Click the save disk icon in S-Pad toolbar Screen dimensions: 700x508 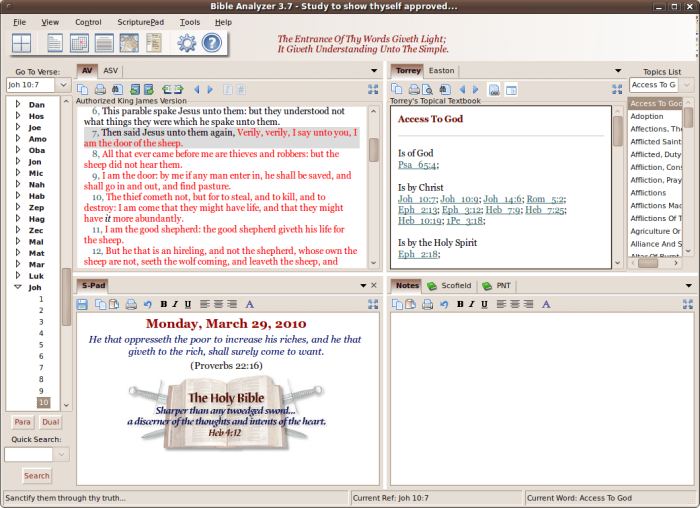[82, 304]
